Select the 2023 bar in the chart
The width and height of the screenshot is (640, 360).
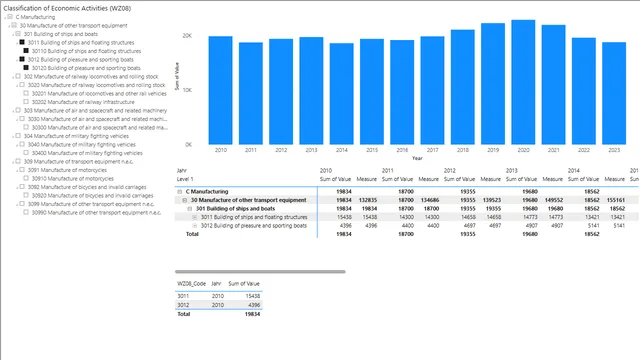pyautogui.click(x=614, y=93)
